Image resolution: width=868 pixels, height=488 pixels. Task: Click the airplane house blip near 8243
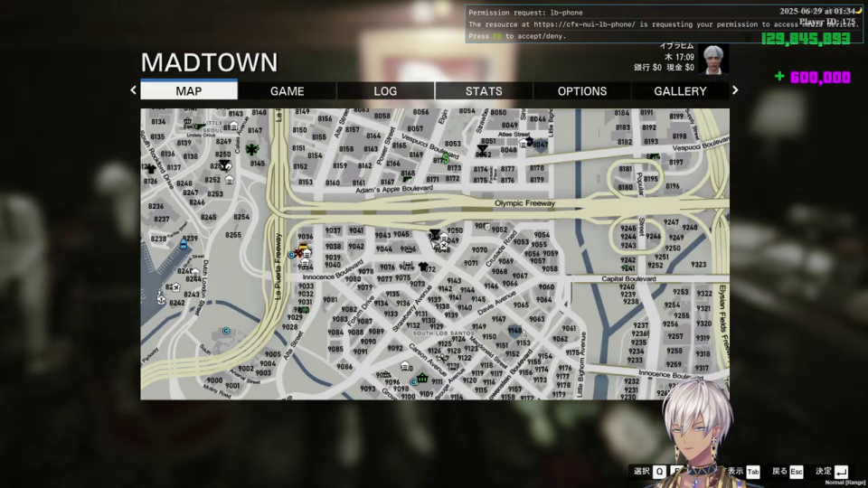[x=175, y=287]
